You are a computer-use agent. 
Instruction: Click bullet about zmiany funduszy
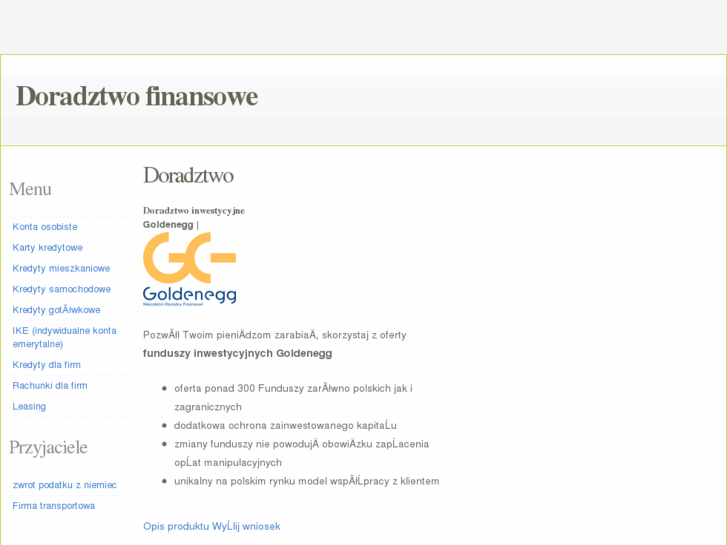(301, 453)
